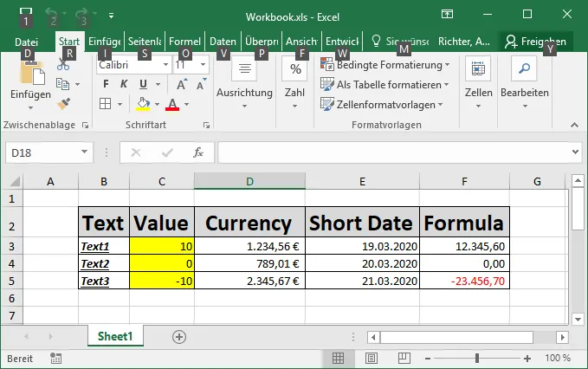The image size is (588, 369).
Task: Select the Format Painter brush icon
Action: click(x=64, y=103)
